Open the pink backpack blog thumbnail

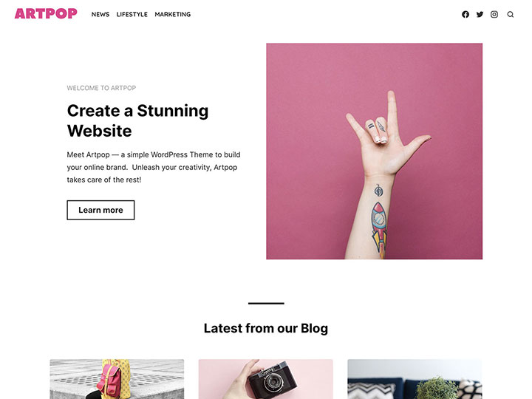(x=117, y=379)
